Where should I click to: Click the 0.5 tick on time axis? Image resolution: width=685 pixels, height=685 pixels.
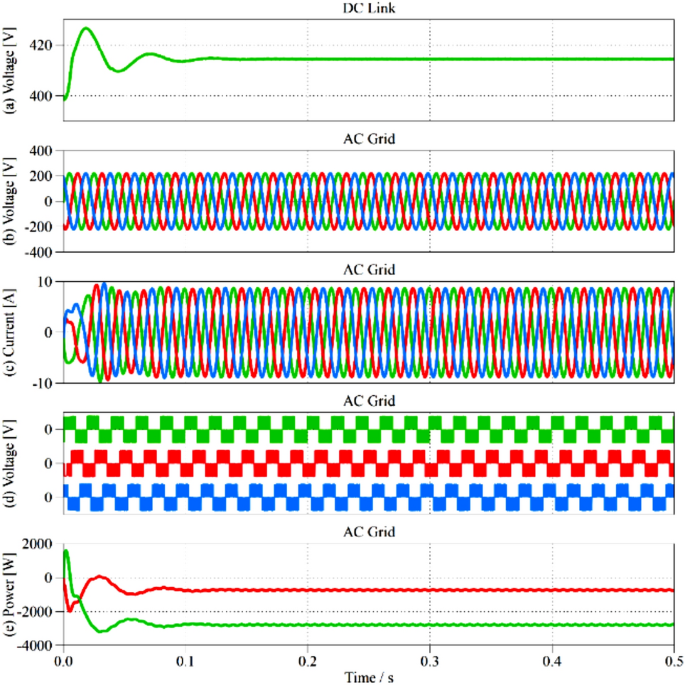[673, 661]
